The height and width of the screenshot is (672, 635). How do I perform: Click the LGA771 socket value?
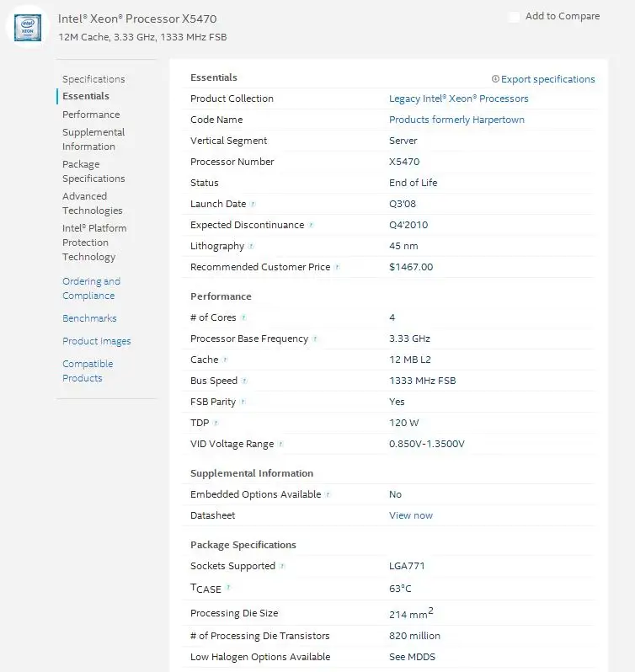tap(407, 566)
